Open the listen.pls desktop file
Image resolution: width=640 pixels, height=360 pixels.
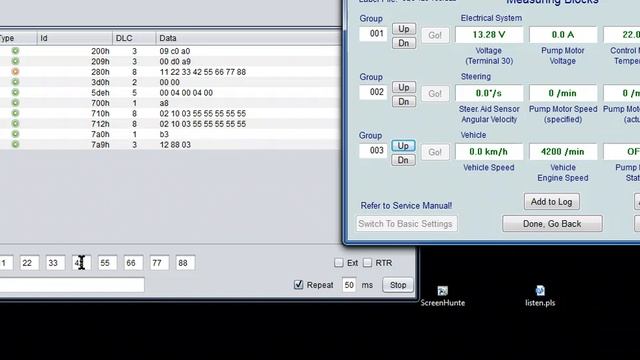click(x=540, y=296)
